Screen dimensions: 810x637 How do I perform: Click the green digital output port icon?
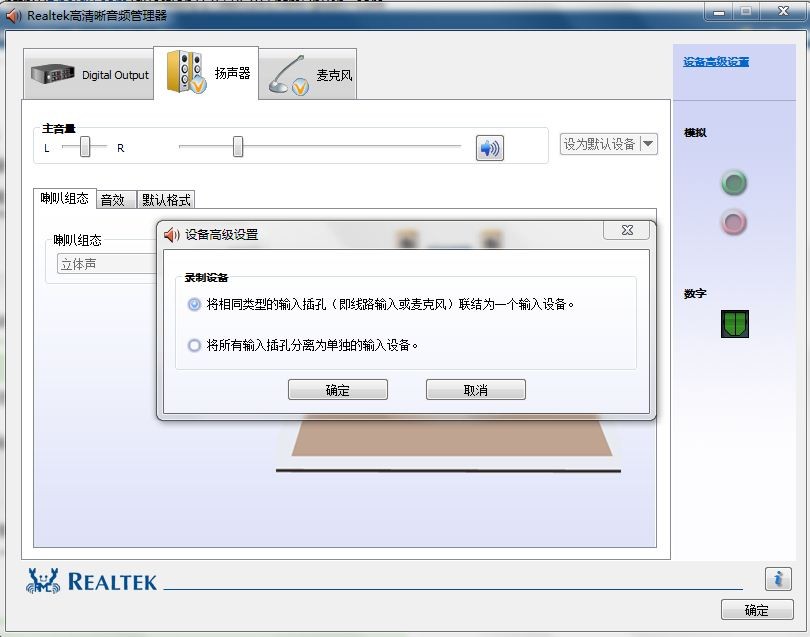click(x=735, y=324)
